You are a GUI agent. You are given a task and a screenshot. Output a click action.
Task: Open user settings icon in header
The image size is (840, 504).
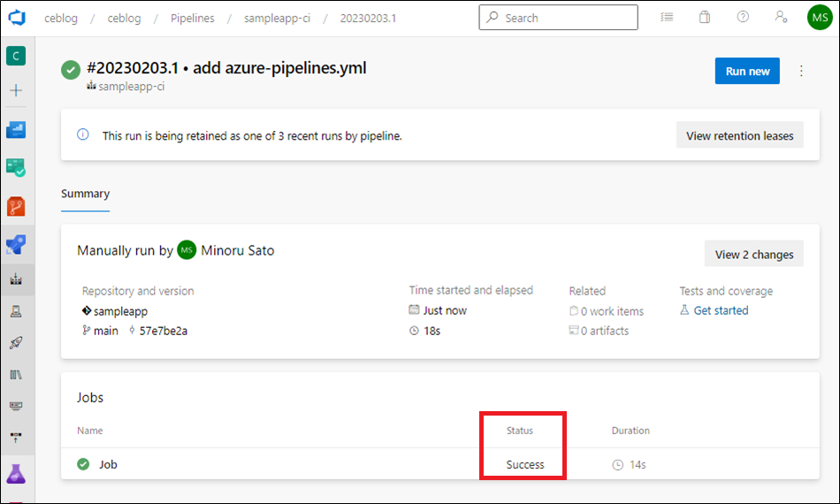tap(781, 17)
